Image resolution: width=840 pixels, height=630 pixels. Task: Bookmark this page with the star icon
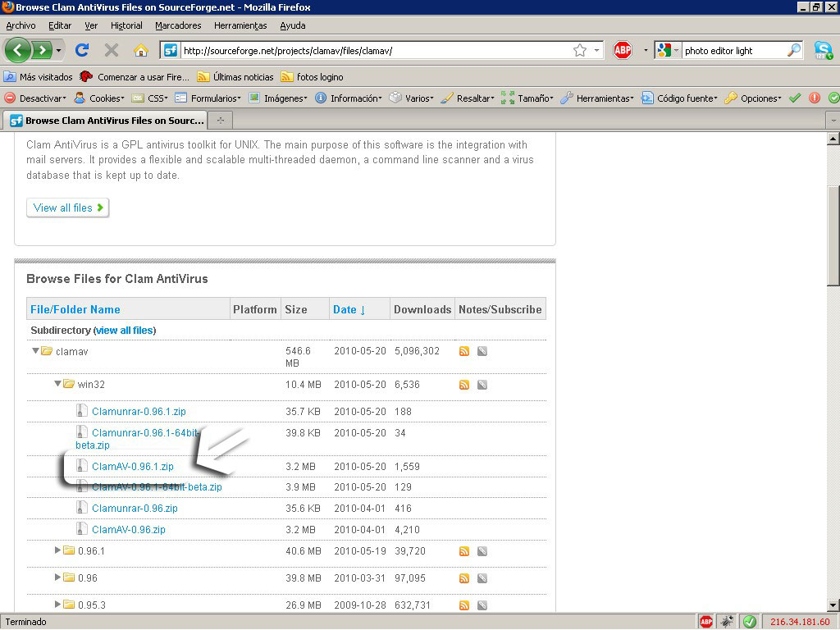click(x=579, y=50)
